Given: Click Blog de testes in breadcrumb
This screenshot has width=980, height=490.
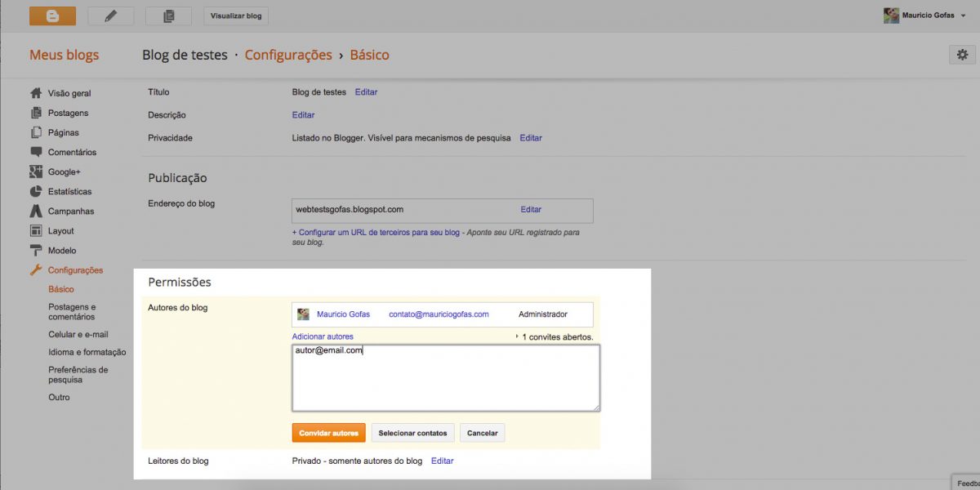Looking at the screenshot, I should click(x=185, y=55).
